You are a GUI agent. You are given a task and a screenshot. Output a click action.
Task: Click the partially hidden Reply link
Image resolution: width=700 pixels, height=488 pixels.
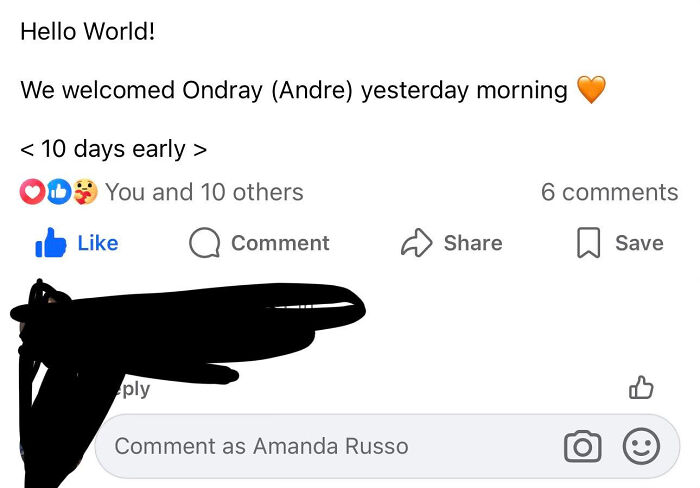pos(132,389)
